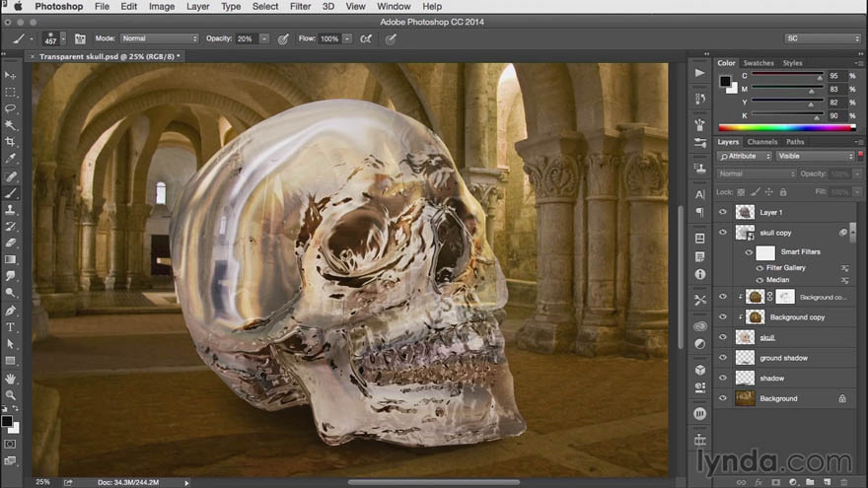Select the Smudge tool
The image size is (868, 488).
10,276
